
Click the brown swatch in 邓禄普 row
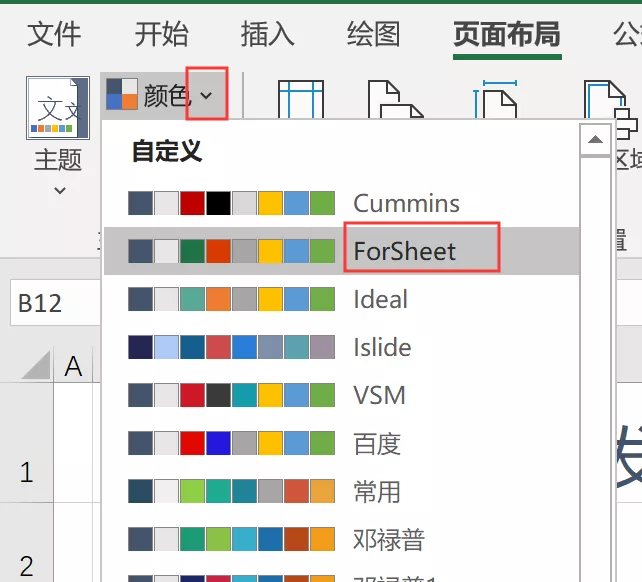[296, 539]
